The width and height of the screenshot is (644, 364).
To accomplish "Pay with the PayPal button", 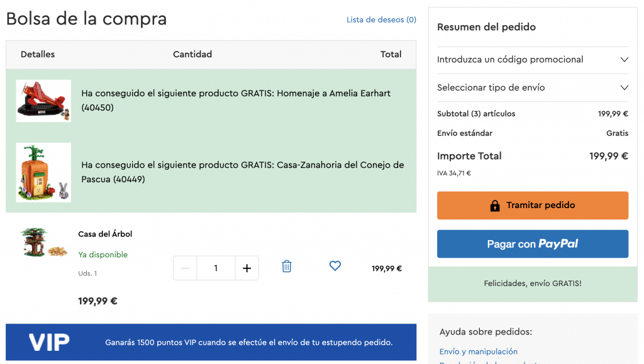I will click(x=532, y=244).
